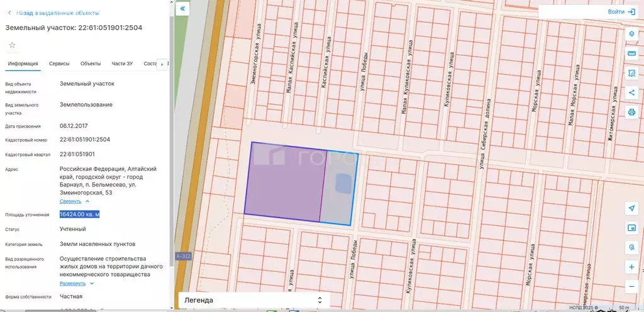Viewport: 644px width, 312px height.
Task: Click the my location arrow icon
Action: 631,208
